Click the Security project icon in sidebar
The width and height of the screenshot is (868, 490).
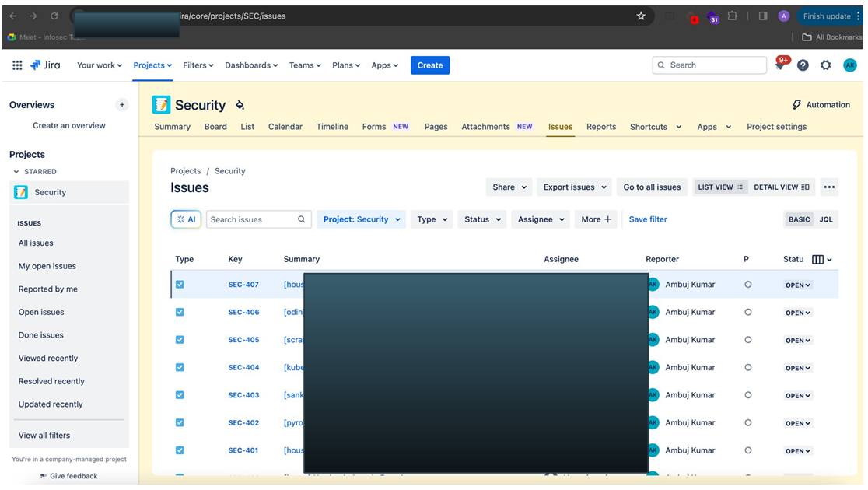(21, 192)
